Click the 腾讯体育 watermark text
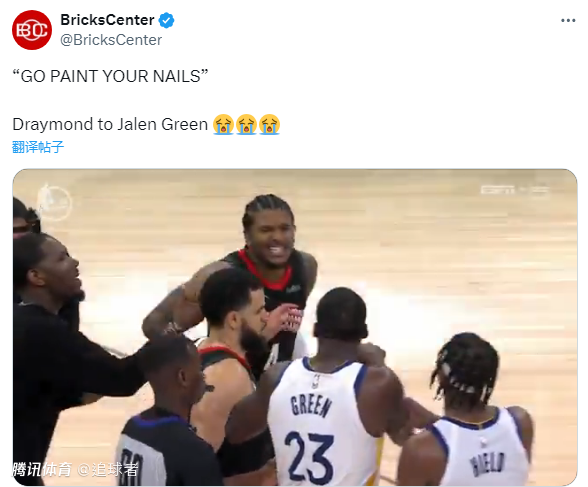The width and height of the screenshot is (588, 487). pyautogui.click(x=42, y=469)
